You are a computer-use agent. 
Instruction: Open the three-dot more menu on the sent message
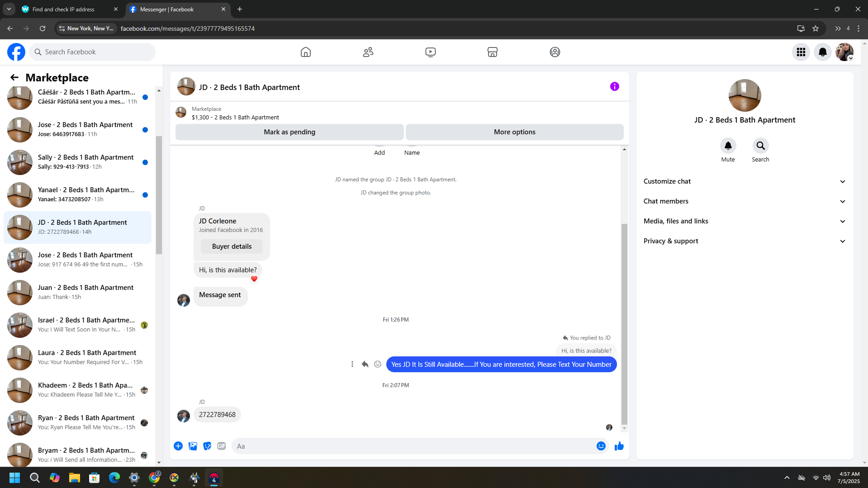[352, 364]
